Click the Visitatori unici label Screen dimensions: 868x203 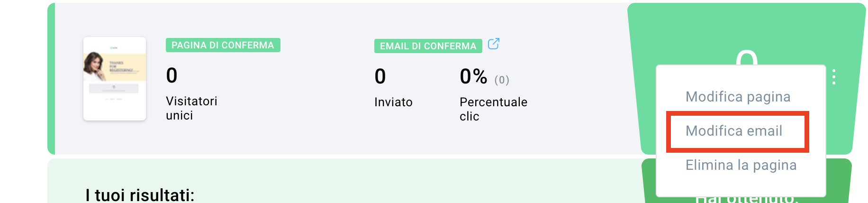(191, 108)
